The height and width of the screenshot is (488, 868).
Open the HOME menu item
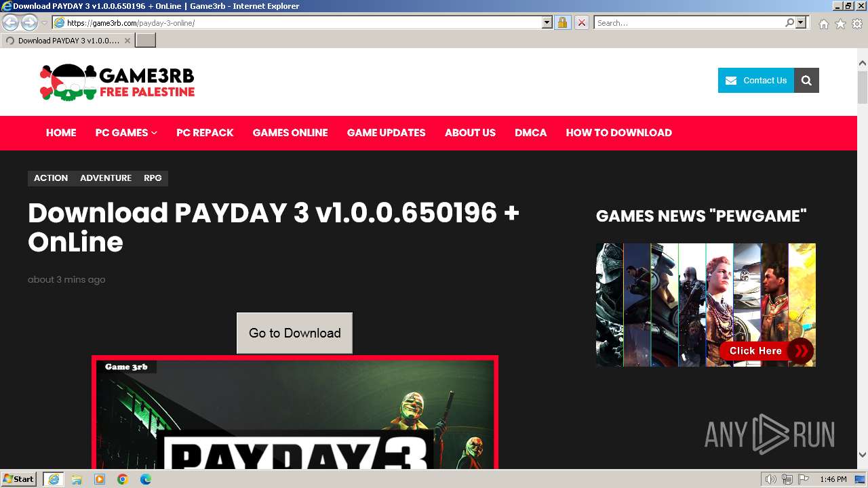click(x=61, y=133)
